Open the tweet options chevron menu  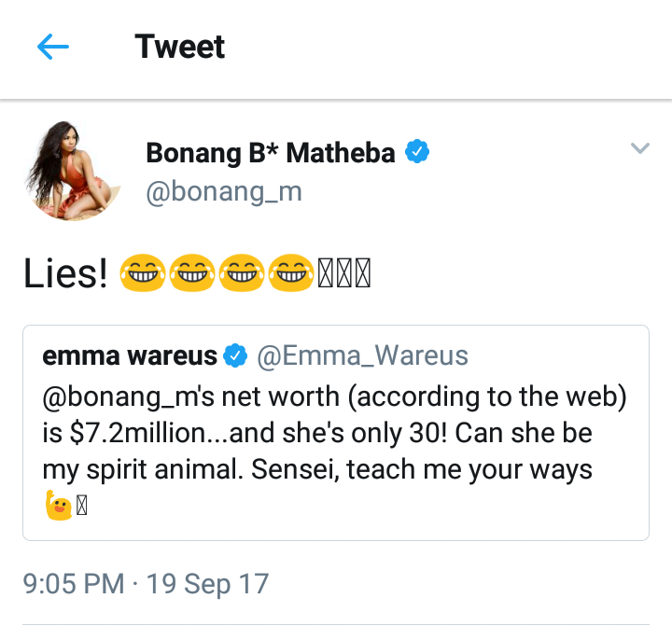[x=639, y=148]
